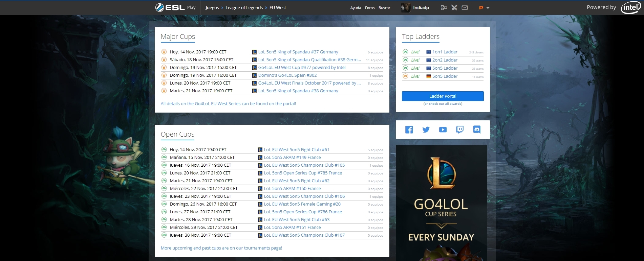Open the Foros menu item
This screenshot has height=261, width=644.
click(x=370, y=8)
